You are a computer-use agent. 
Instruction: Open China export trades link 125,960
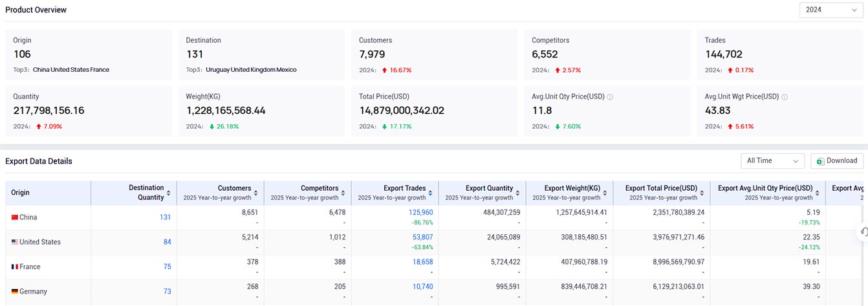pos(421,212)
